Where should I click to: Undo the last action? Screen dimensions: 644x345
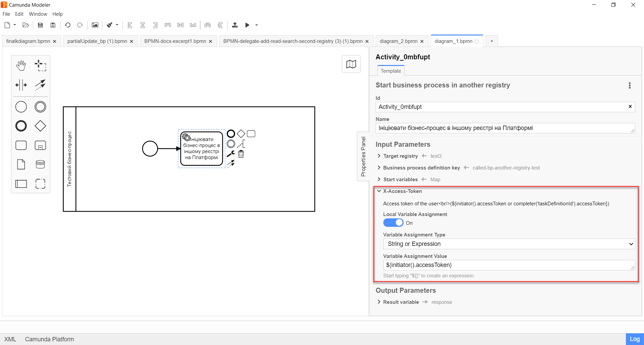68,25
